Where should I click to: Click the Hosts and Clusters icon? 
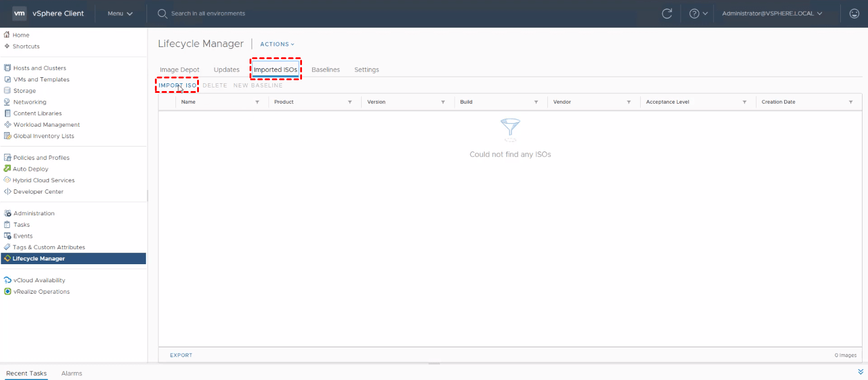(8, 68)
